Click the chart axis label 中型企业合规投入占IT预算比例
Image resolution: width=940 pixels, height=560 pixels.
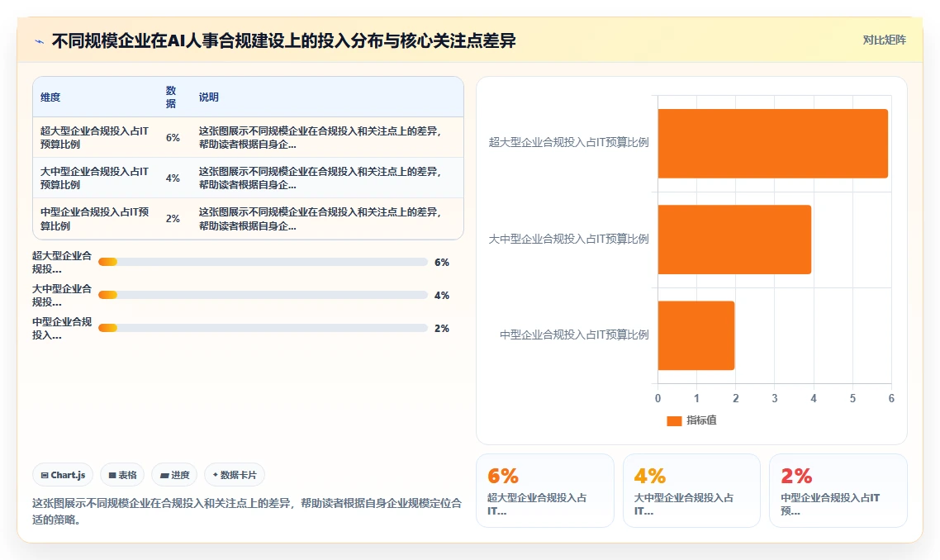tap(574, 335)
